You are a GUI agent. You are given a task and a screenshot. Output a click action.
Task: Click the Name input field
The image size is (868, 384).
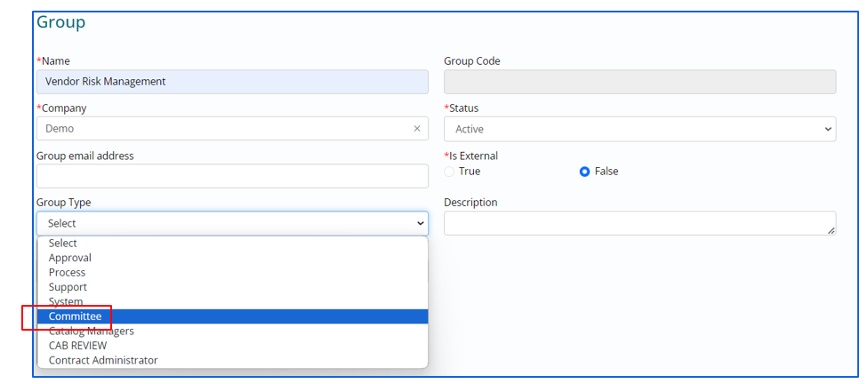coord(232,82)
